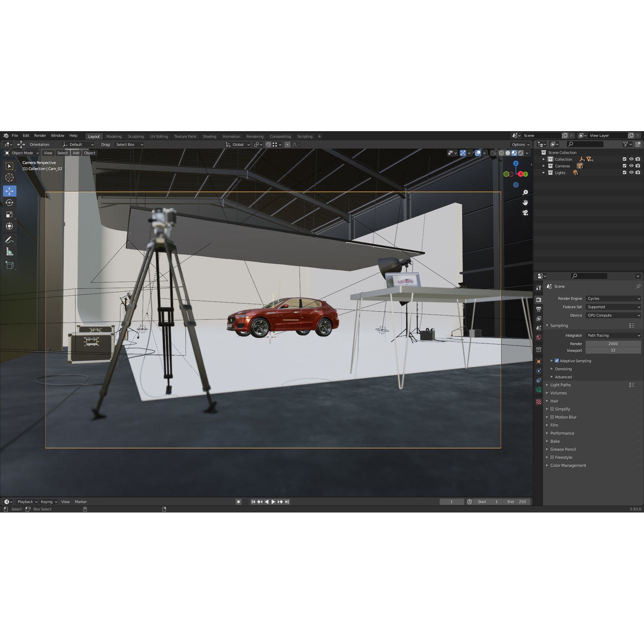Select the Move tool in the toolbar
Viewport: 644px width, 644px height.
pos(9,191)
